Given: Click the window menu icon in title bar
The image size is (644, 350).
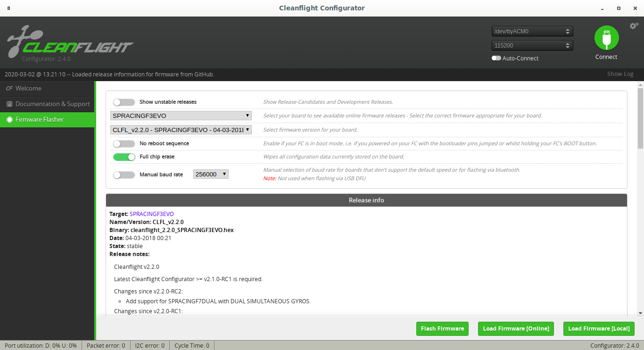Looking at the screenshot, I should pos(9,8).
